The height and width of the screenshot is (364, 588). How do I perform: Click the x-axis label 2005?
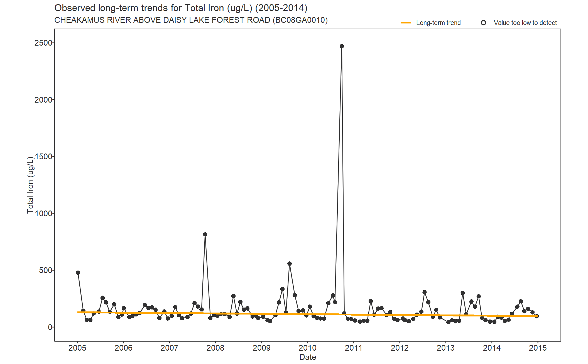[77, 348]
